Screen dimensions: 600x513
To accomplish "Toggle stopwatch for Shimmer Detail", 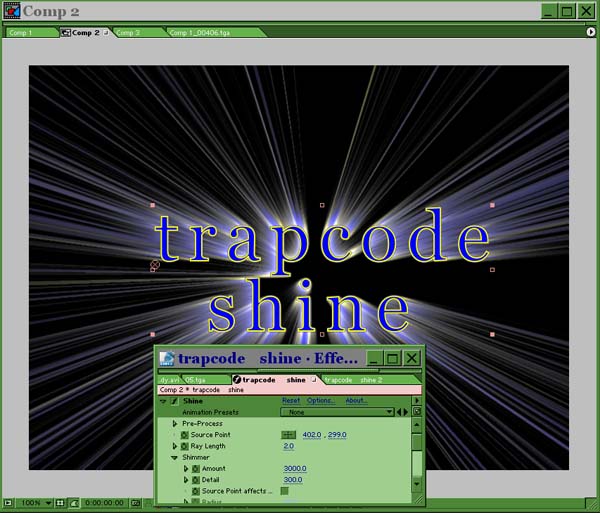I will [196, 480].
